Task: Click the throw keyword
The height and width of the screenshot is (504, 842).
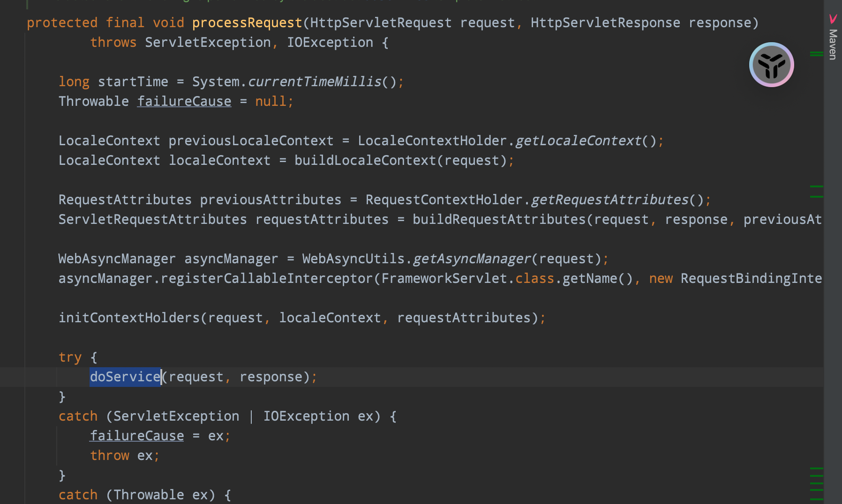Action: 110,455
